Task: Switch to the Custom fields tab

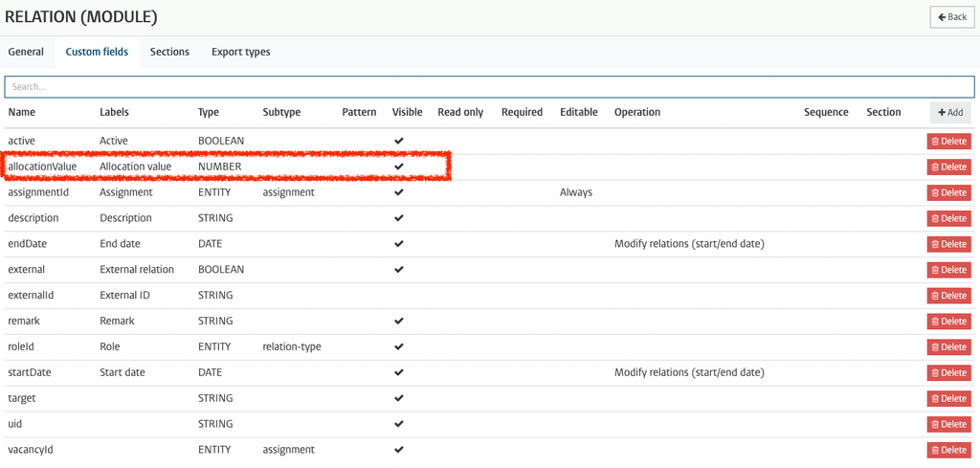Action: [97, 52]
